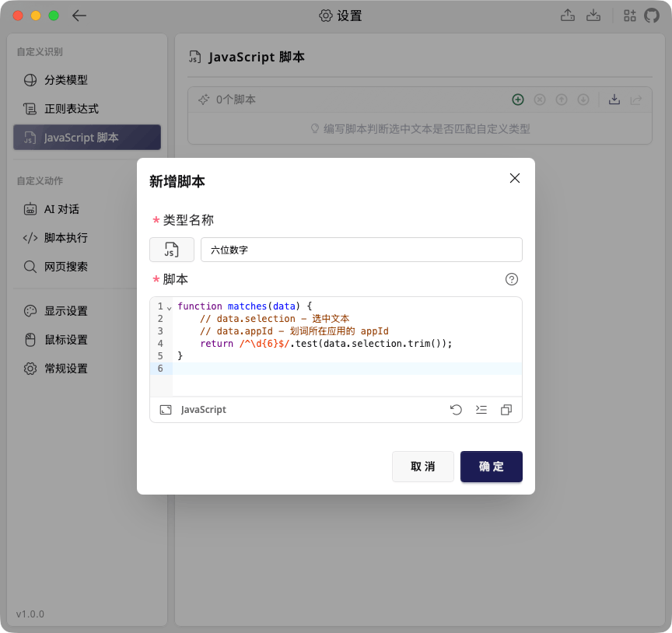Click line number 3 in gutter

(160, 331)
